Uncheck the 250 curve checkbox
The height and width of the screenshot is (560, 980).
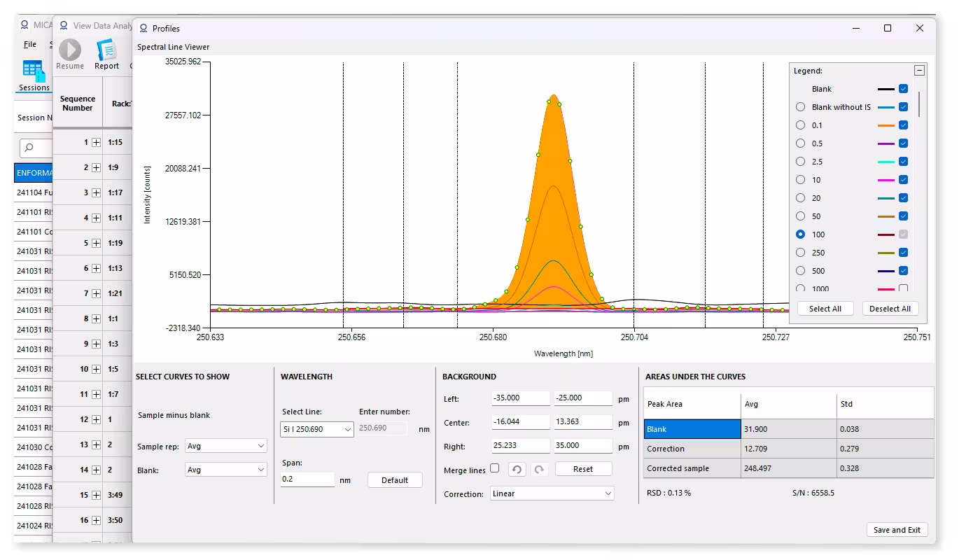coord(903,253)
